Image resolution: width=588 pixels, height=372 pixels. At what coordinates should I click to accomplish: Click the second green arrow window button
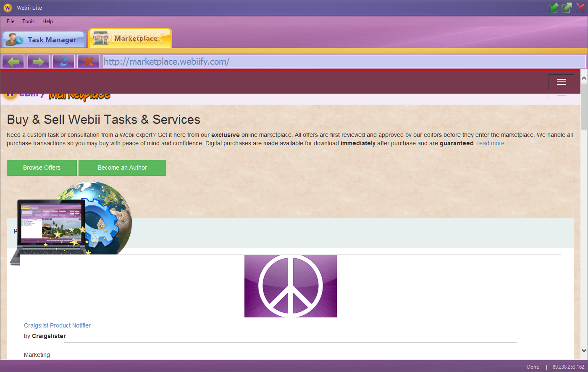click(567, 8)
